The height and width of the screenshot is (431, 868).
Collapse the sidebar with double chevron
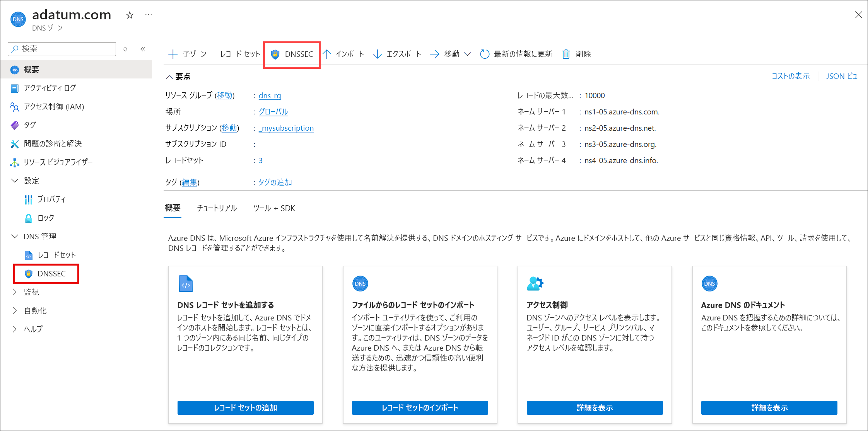coord(143,49)
